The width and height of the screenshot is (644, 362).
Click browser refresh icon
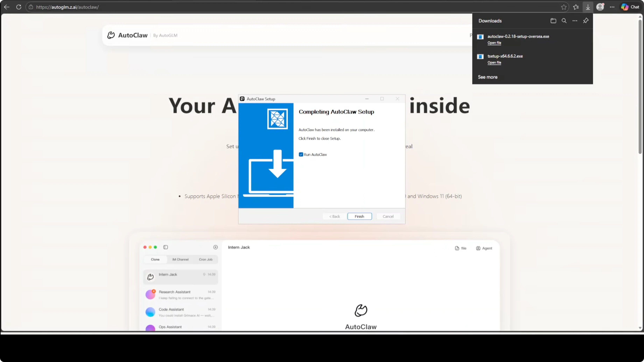(19, 7)
